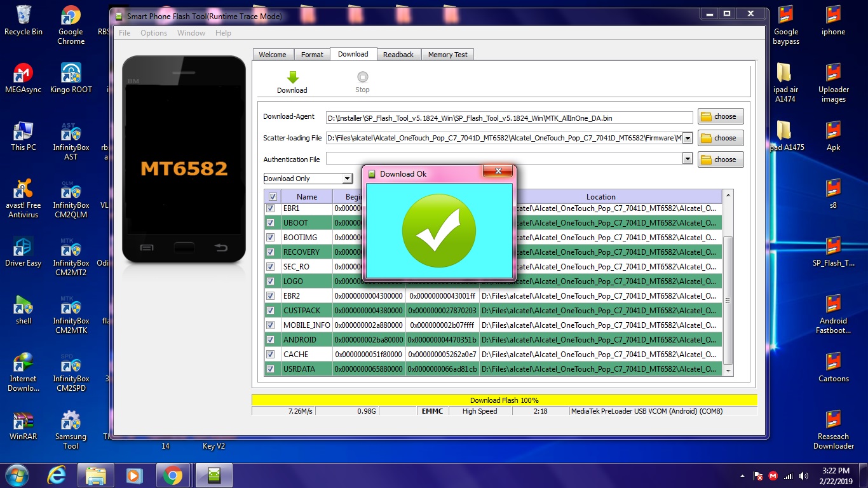Image resolution: width=868 pixels, height=488 pixels.
Task: Open Google baypass desktop file
Action: (786, 25)
